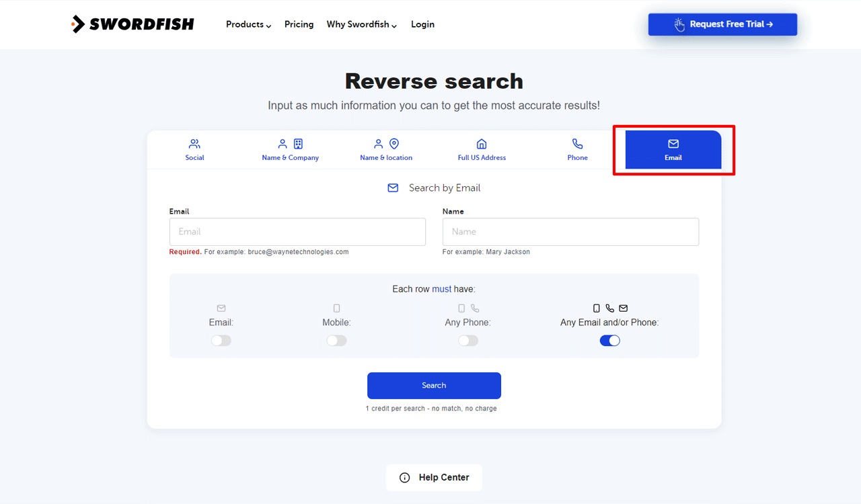Open the Pricing page
This screenshot has width=861, height=504.
299,24
